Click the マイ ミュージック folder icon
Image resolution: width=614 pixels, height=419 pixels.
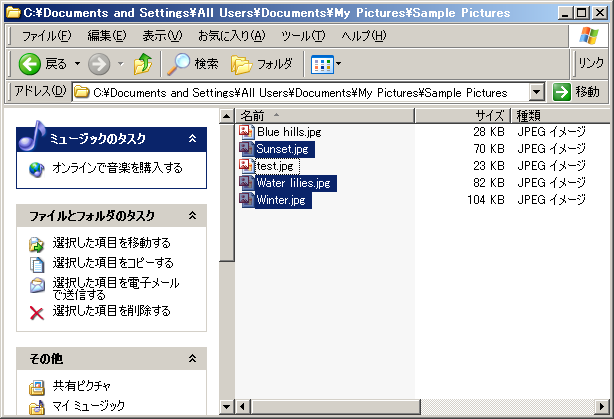pos(37,407)
